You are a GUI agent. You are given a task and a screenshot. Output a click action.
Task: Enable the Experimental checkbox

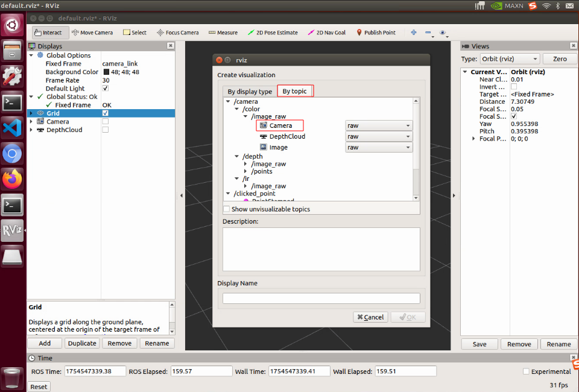point(526,371)
